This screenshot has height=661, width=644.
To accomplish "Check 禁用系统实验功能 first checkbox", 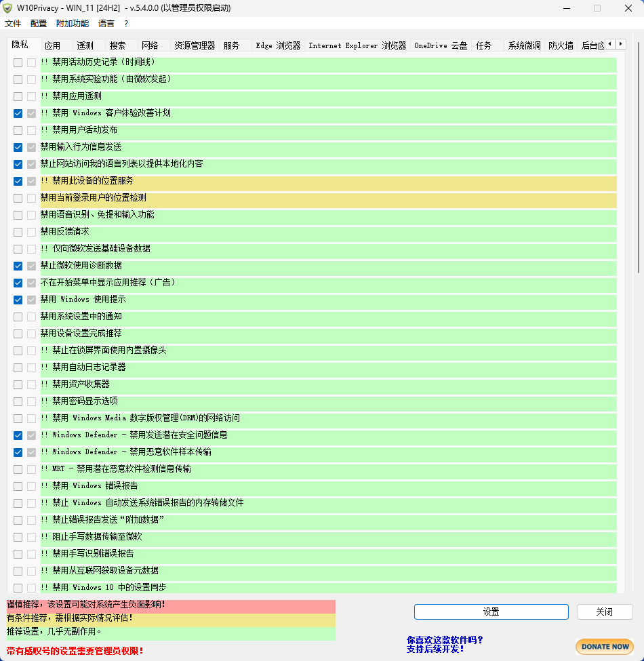I will [x=18, y=79].
